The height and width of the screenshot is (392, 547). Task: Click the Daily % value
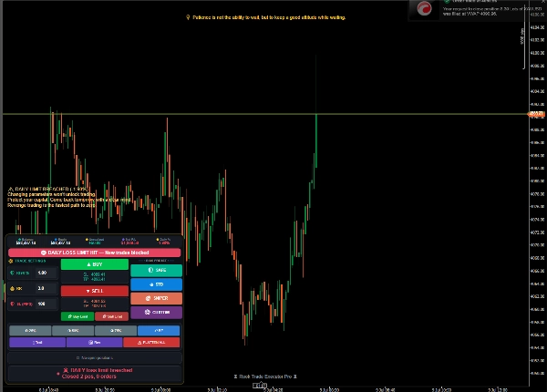click(x=164, y=242)
